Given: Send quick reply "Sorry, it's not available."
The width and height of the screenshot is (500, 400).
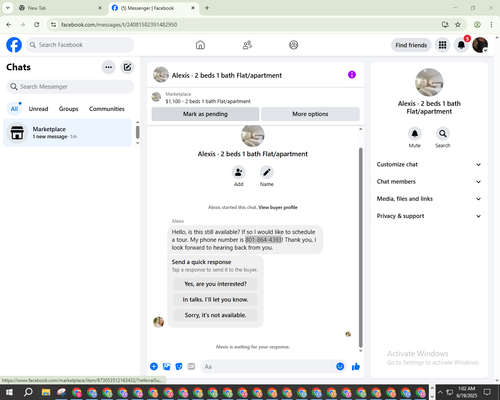Looking at the screenshot, I should pos(215,315).
